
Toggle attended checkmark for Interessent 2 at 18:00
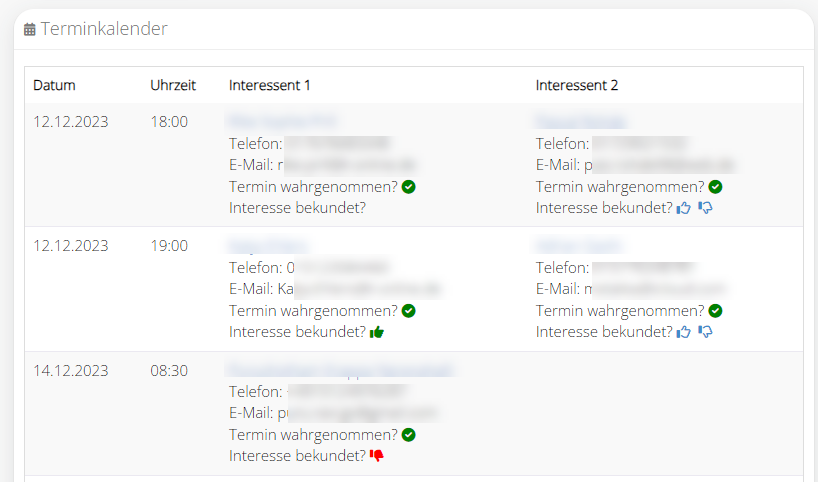(x=715, y=187)
